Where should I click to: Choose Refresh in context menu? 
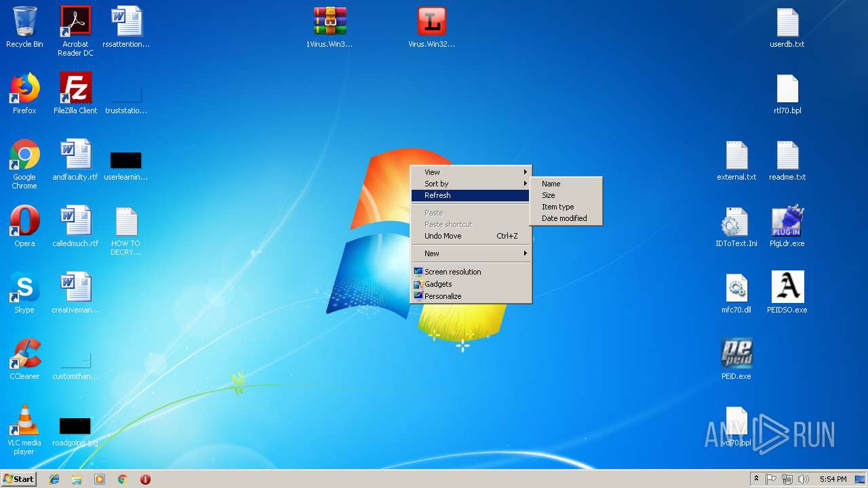471,195
